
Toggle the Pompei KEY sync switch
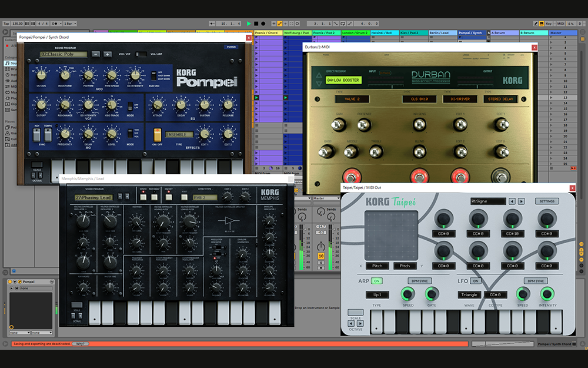click(36, 135)
